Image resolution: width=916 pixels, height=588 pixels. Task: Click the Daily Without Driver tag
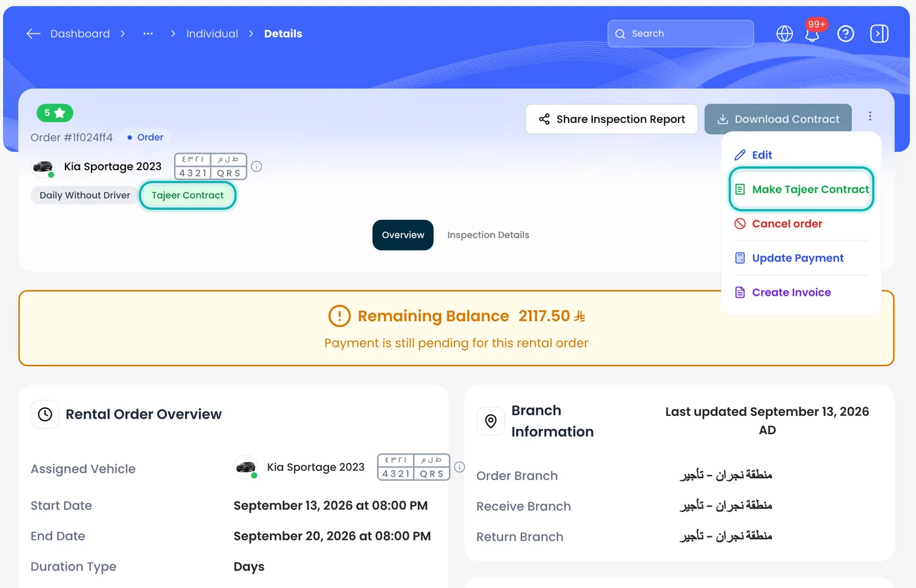coord(85,196)
